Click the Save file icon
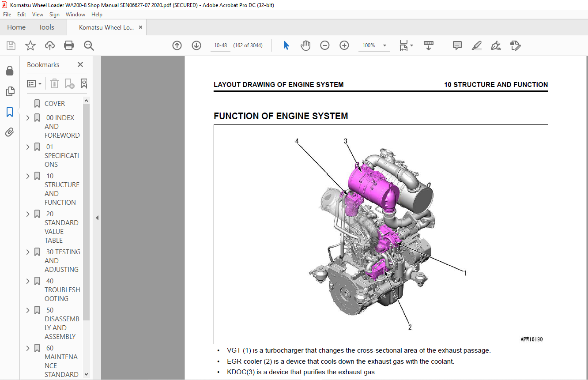588x380 pixels. [11, 45]
